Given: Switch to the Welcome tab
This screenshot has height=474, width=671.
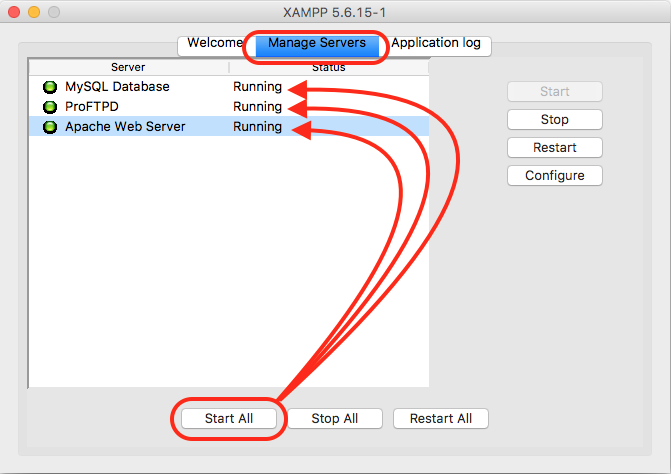Looking at the screenshot, I should coord(216,44).
